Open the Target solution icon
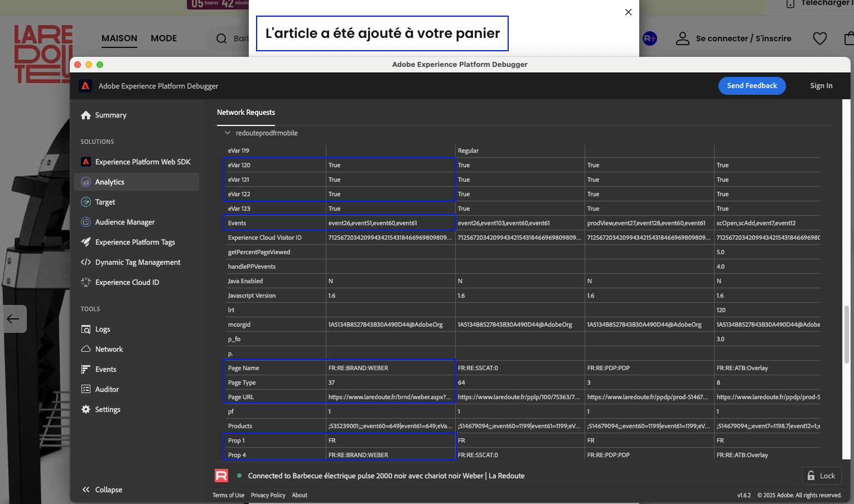This screenshot has height=504, width=854. pos(86,202)
